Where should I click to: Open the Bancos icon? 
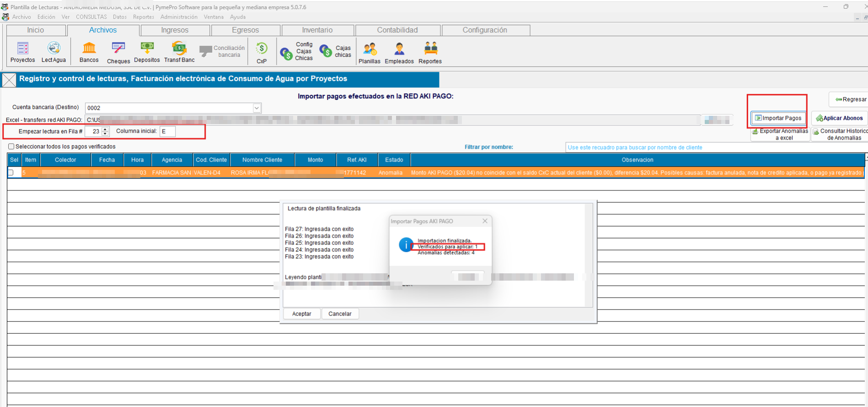(x=89, y=52)
